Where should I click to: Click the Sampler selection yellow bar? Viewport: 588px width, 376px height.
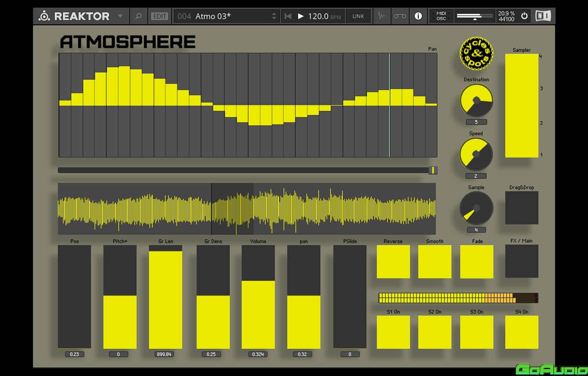pyautogui.click(x=522, y=106)
